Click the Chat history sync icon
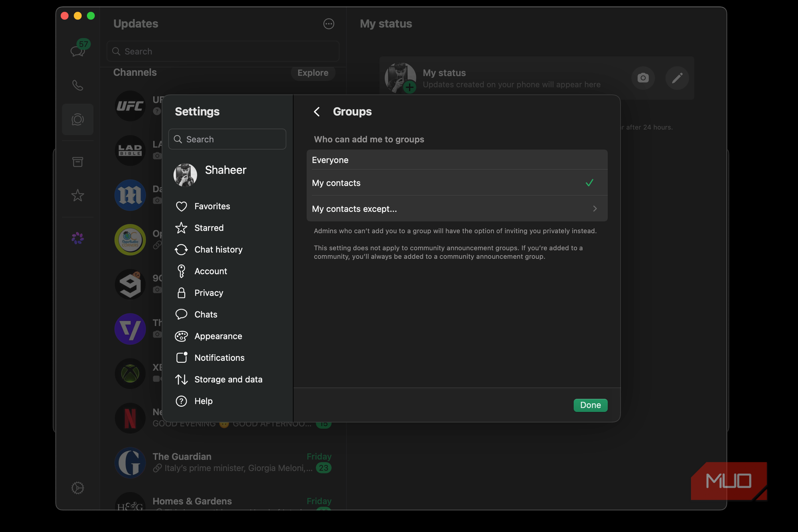Image resolution: width=798 pixels, height=532 pixels. pyautogui.click(x=181, y=250)
